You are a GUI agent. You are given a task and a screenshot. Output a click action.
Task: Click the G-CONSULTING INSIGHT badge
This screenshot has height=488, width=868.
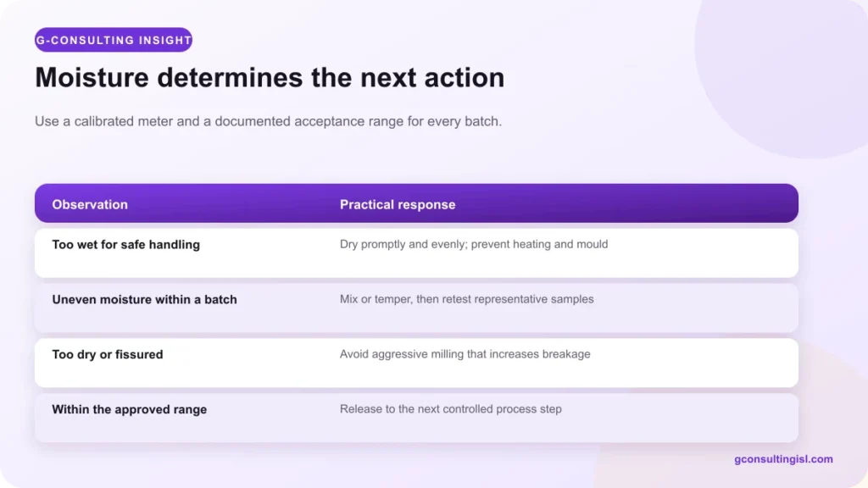click(x=114, y=40)
